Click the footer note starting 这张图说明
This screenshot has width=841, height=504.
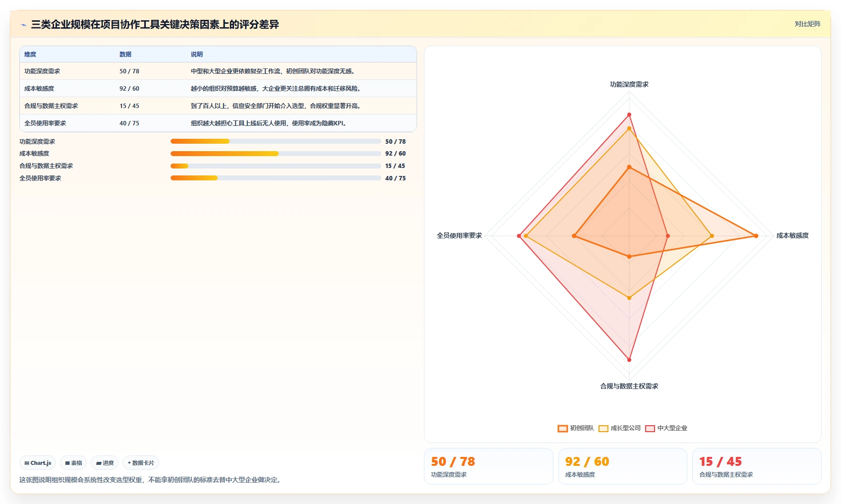coord(151,480)
